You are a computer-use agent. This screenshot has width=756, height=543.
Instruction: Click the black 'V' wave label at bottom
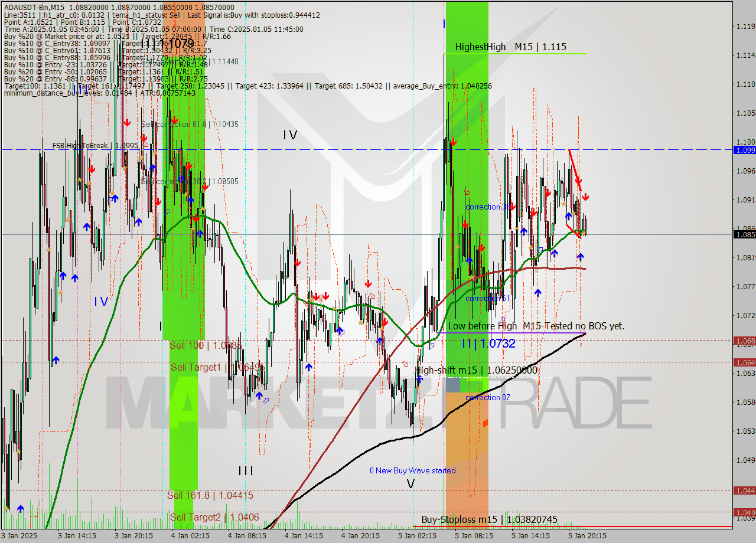(x=410, y=484)
